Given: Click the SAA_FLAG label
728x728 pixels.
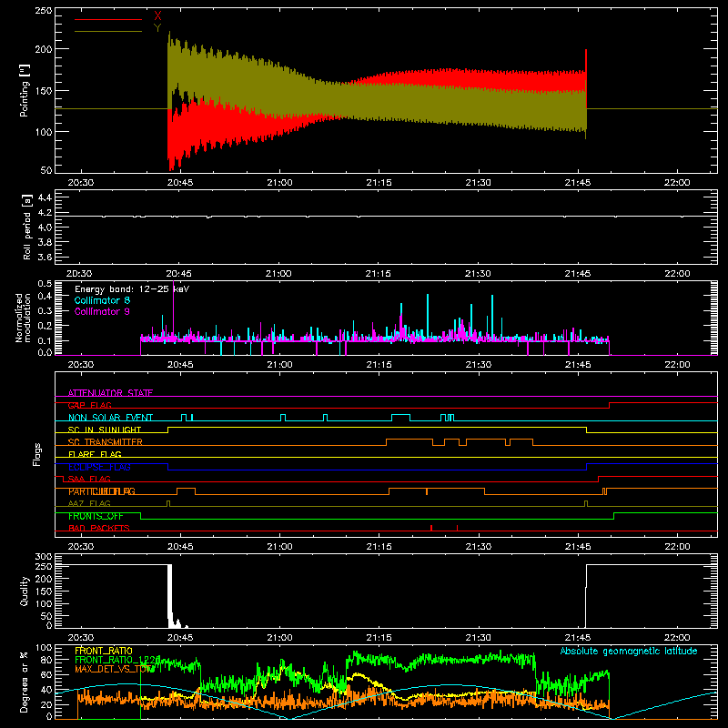Looking at the screenshot, I should (x=89, y=479).
